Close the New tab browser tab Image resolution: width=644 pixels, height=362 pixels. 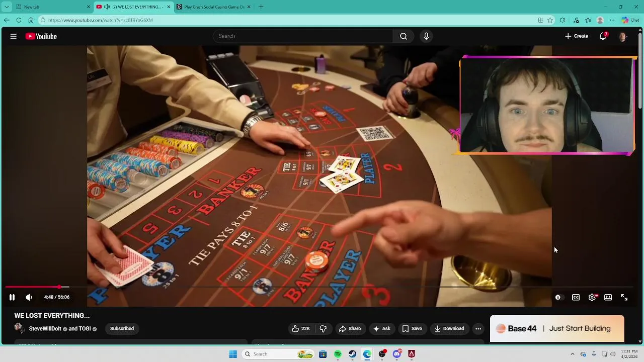89,7
